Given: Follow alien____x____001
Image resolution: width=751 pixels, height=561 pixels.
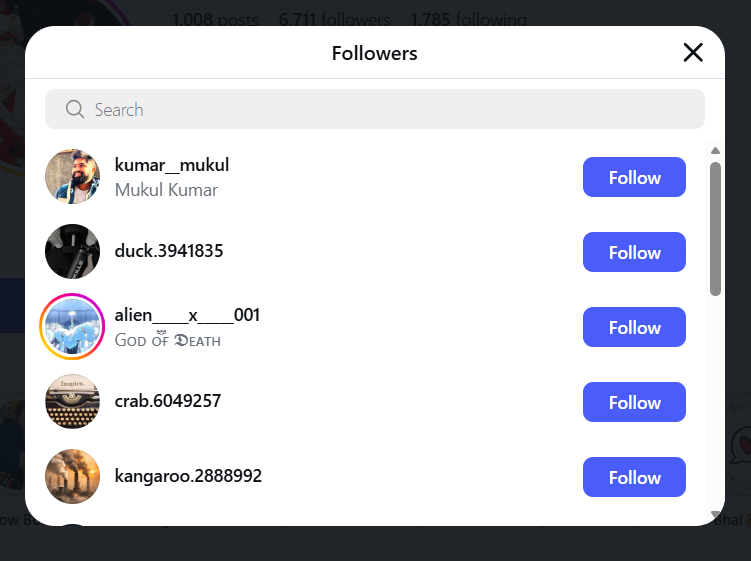Looking at the screenshot, I should (634, 327).
